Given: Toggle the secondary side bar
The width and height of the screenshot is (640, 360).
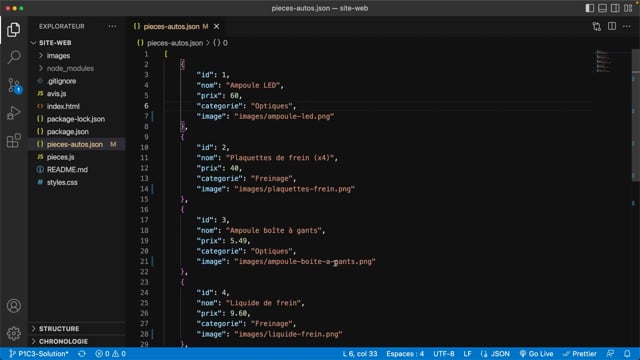Looking at the screenshot, I should [615, 8].
